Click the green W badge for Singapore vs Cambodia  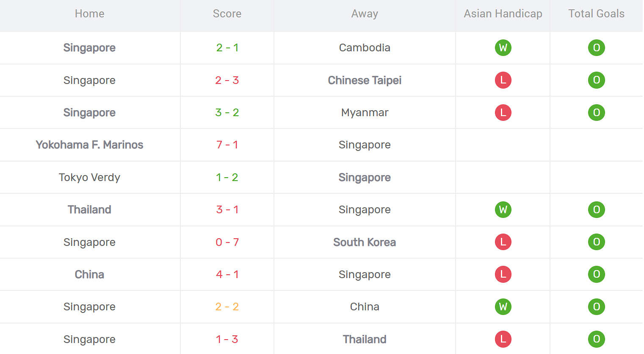pyautogui.click(x=503, y=47)
